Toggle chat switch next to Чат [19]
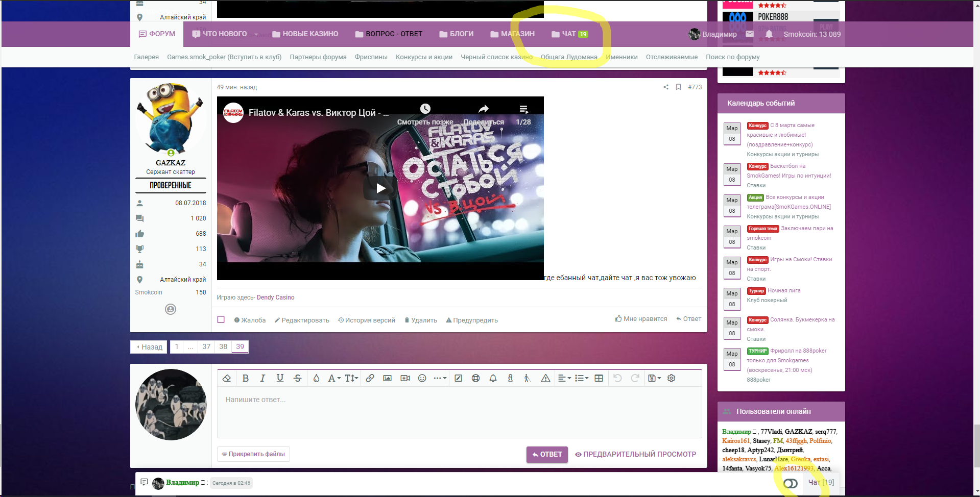This screenshot has height=497, width=980. (790, 483)
